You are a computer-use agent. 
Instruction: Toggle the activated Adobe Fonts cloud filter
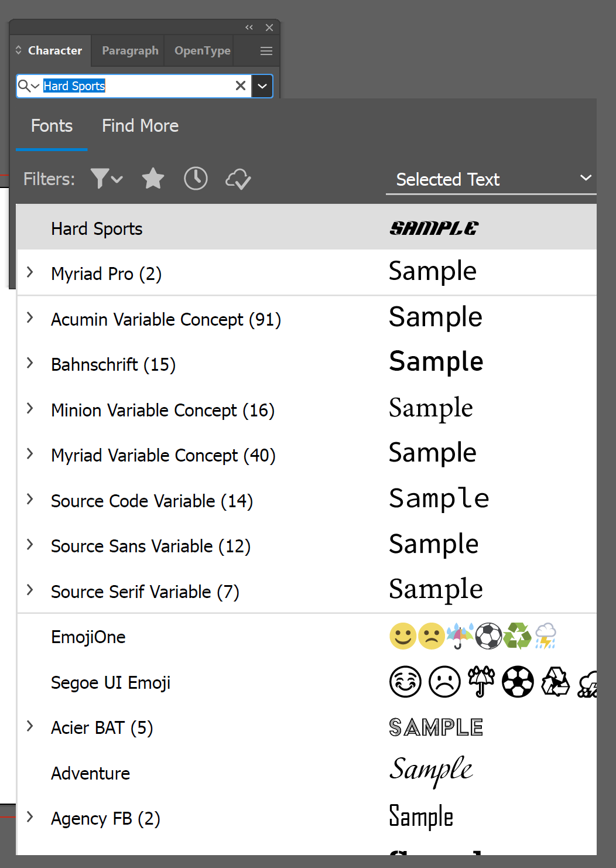point(237,179)
